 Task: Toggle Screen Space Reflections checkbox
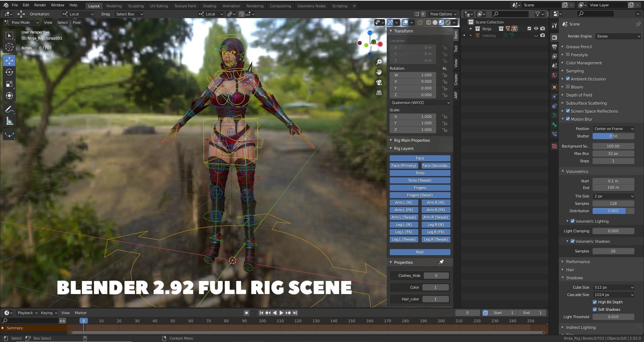click(x=568, y=111)
